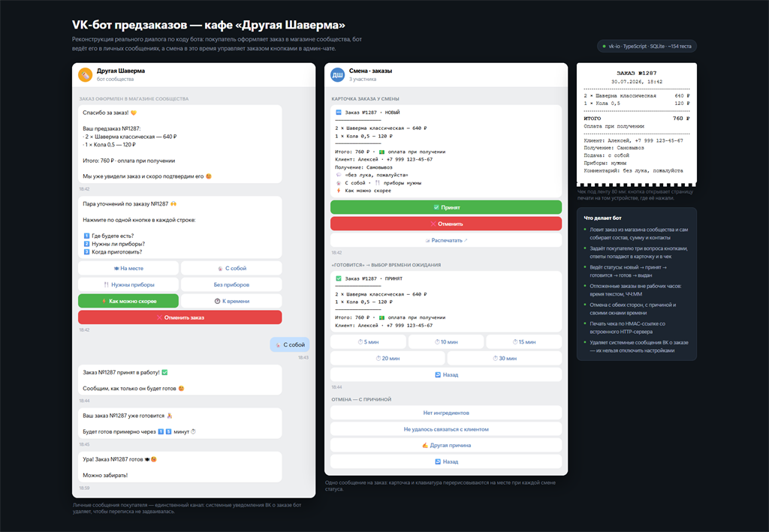Click the lightning icon on Как можно скорее
Screen dimensions: 769x532
104,301
